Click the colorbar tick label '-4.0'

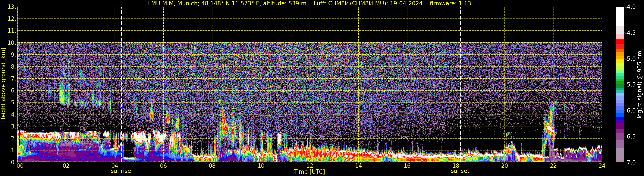630,7
